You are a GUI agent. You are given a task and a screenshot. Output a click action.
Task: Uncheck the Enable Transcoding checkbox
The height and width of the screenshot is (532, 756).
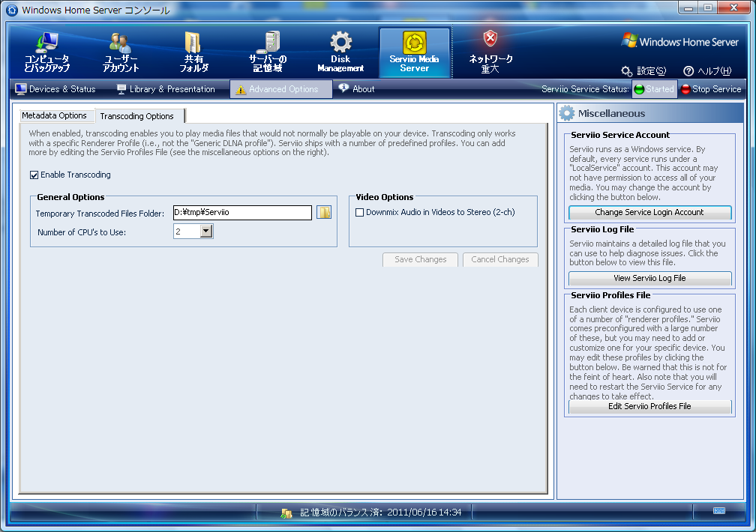34,175
